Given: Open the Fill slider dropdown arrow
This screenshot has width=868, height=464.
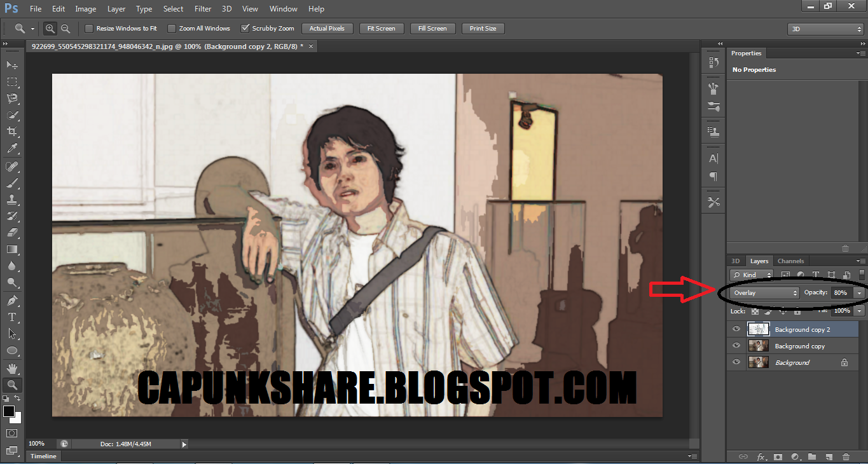Looking at the screenshot, I should pyautogui.click(x=860, y=311).
